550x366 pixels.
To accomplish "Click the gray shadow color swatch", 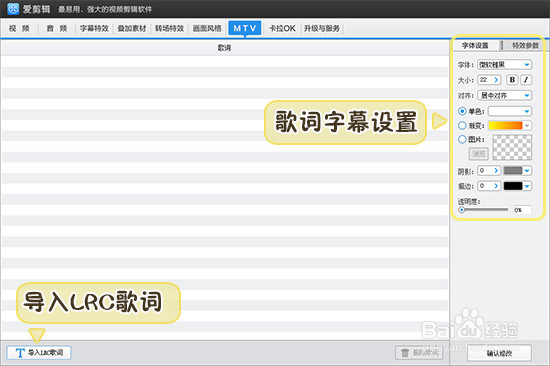I will (x=513, y=171).
